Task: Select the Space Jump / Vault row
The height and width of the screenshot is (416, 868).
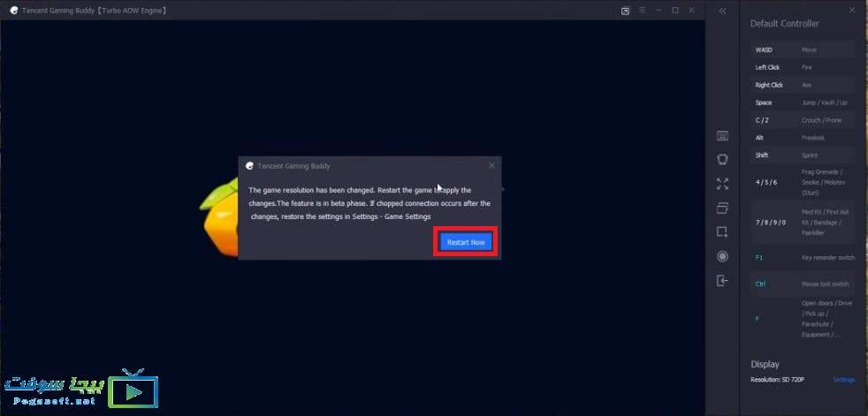Action: pyautogui.click(x=803, y=102)
